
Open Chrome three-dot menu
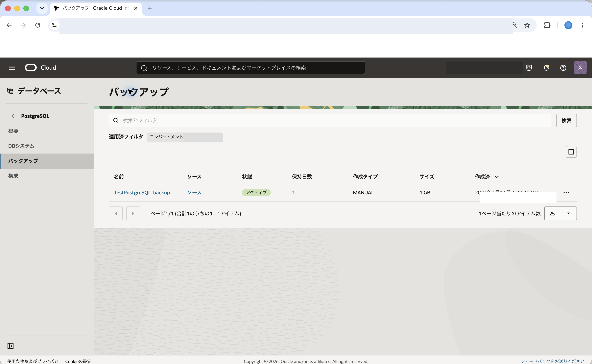click(x=583, y=25)
